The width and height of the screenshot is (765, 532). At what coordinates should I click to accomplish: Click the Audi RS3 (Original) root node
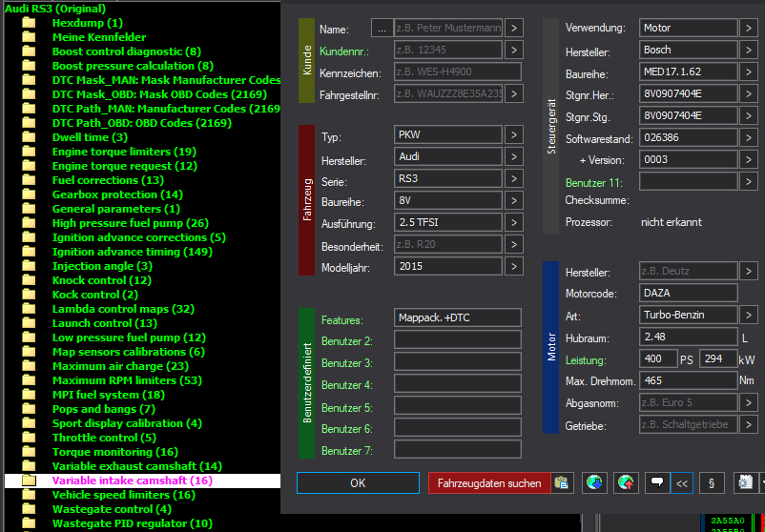point(55,9)
